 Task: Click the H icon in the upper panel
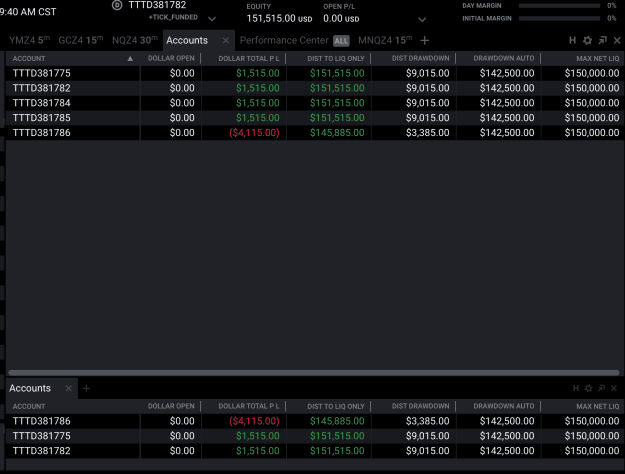click(572, 40)
